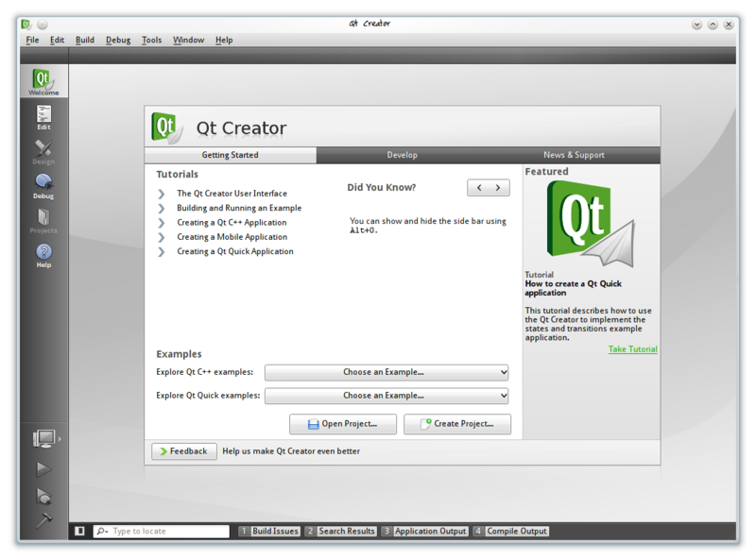Viewport: 756px width, 560px height.
Task: Open Creating a Mobile Application tutorial
Action: pyautogui.click(x=232, y=237)
